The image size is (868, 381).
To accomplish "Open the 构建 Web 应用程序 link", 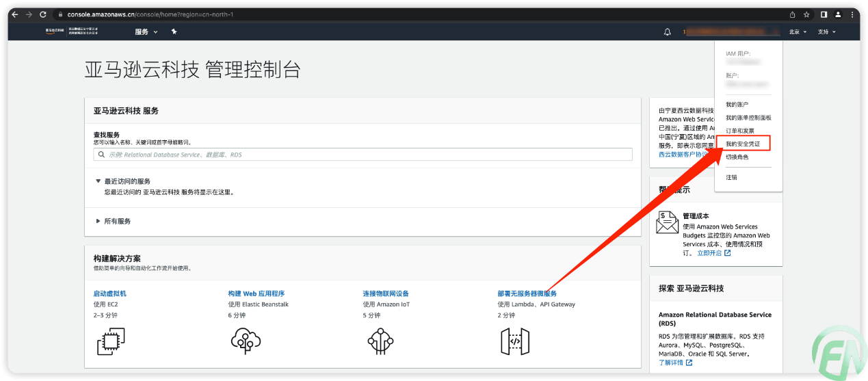I will [257, 293].
